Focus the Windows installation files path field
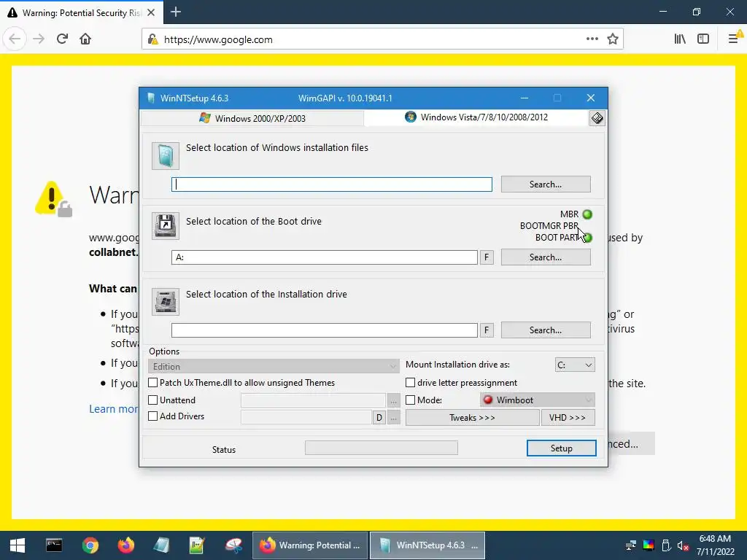The height and width of the screenshot is (560, 747). pos(332,184)
